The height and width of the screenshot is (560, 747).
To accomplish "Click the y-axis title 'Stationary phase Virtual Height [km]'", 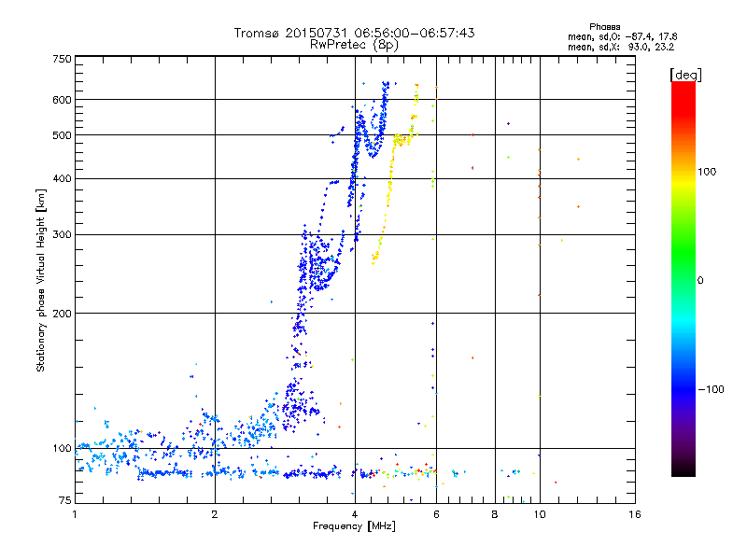I will pos(40,280).
